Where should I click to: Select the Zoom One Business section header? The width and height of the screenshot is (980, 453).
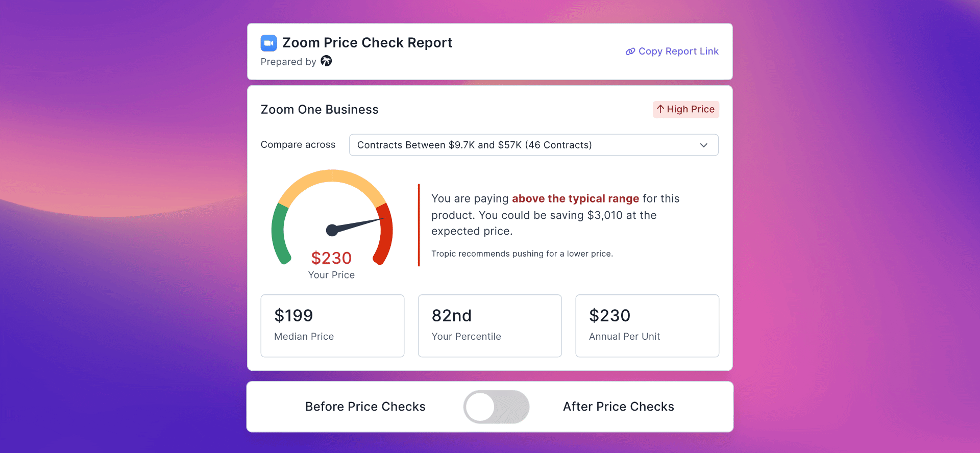320,109
